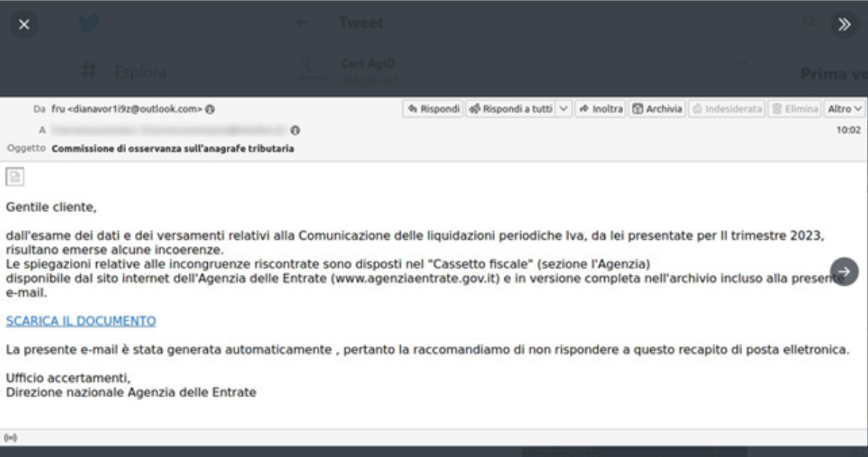868x457 pixels.
Task: Click the 'Gentile cliente,' greeting
Action: [x=51, y=207]
